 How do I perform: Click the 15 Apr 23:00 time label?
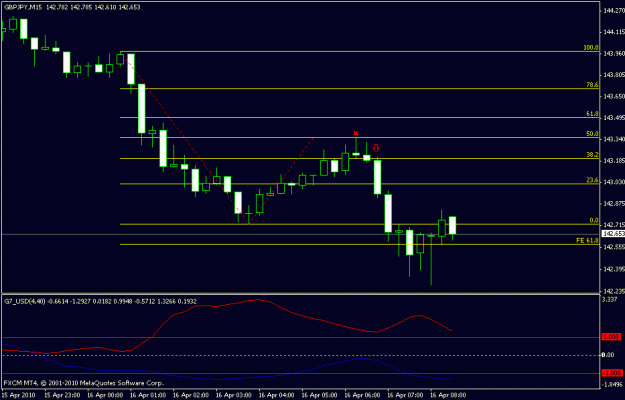pyautogui.click(x=62, y=395)
